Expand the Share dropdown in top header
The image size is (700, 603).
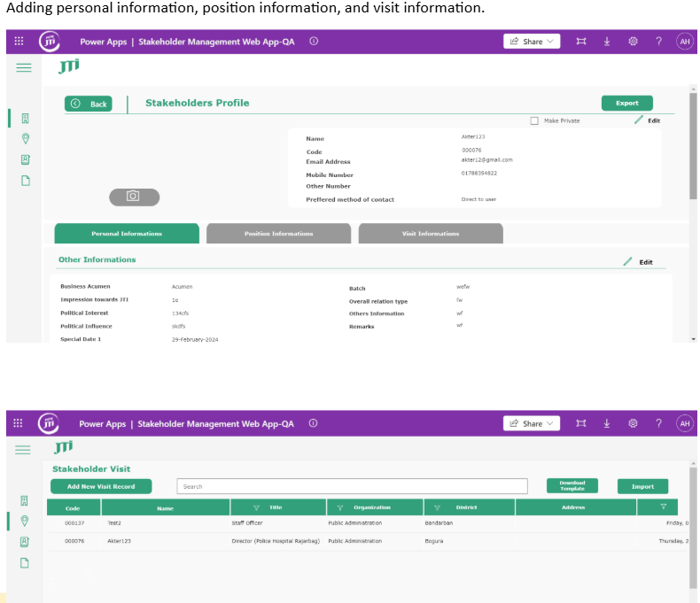[x=532, y=42]
